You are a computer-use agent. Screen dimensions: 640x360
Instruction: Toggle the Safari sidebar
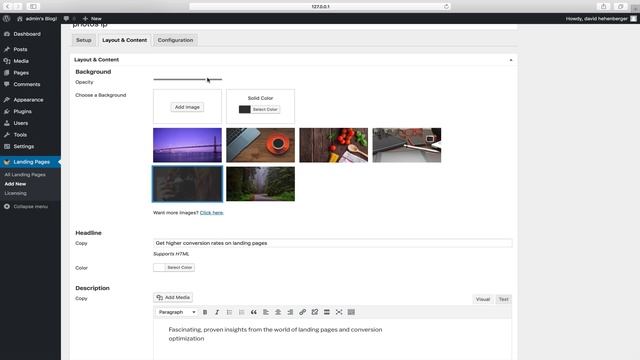33,6
